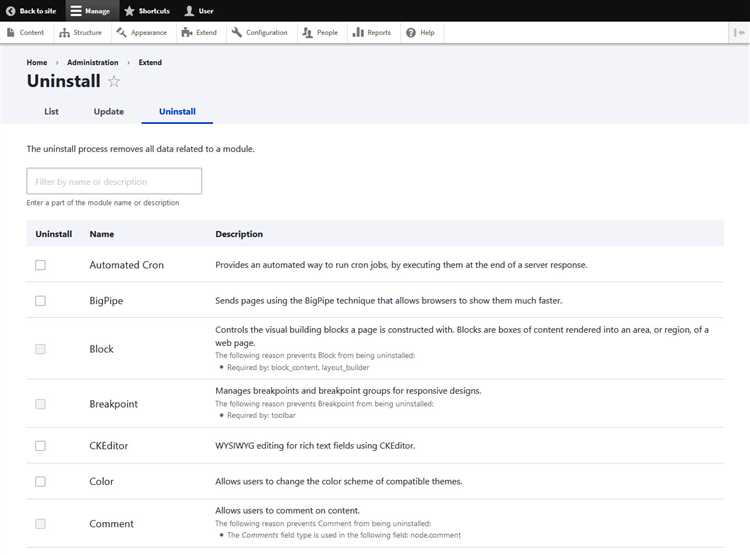This screenshot has width=750, height=555.
Task: Tick the Color module checkbox
Action: pyautogui.click(x=41, y=482)
